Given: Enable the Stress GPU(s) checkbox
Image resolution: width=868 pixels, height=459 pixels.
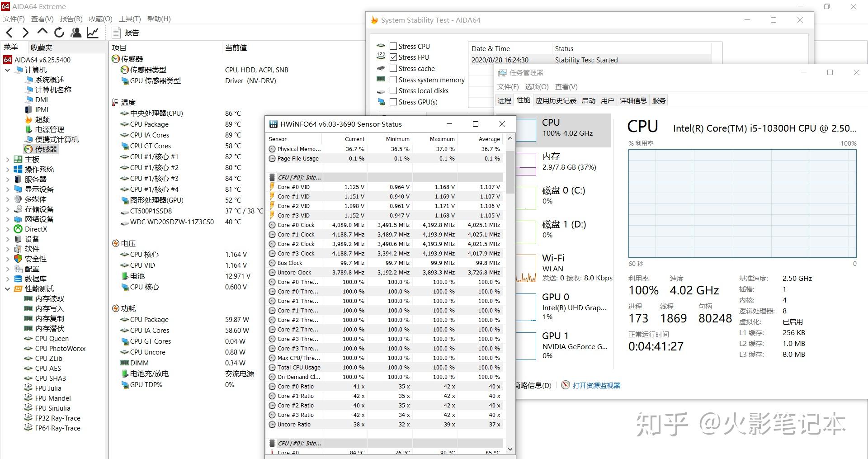Looking at the screenshot, I should (x=393, y=102).
